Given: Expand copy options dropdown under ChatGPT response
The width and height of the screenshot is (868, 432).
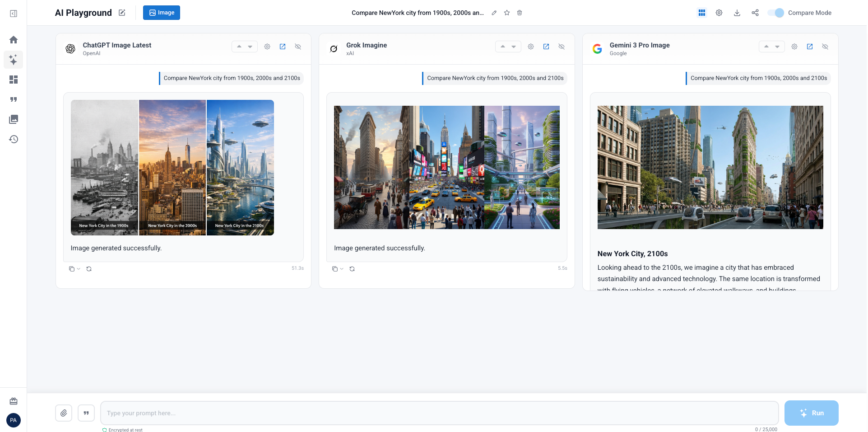Looking at the screenshot, I should coord(79,269).
